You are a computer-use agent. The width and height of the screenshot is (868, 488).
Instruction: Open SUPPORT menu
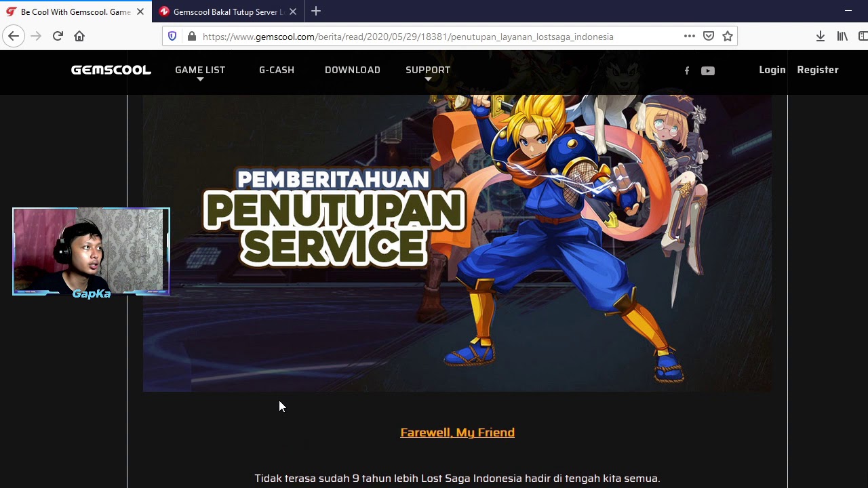[x=428, y=70]
